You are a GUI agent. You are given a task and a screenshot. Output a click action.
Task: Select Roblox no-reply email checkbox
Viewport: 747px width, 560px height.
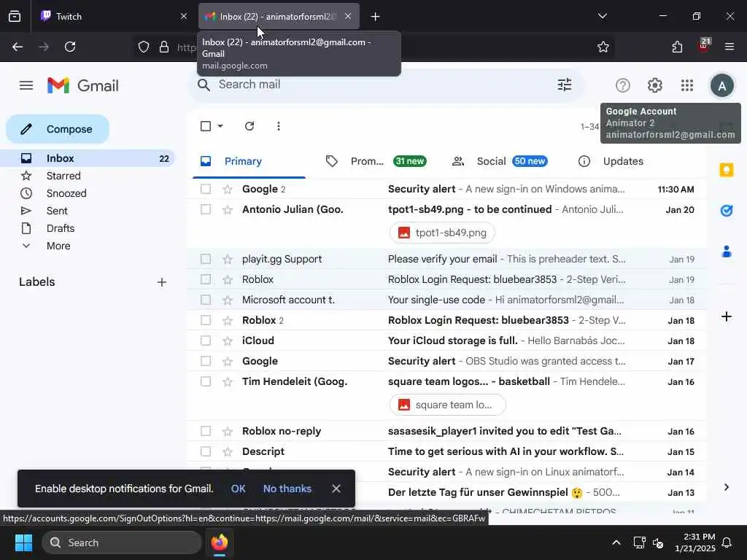tap(206, 432)
